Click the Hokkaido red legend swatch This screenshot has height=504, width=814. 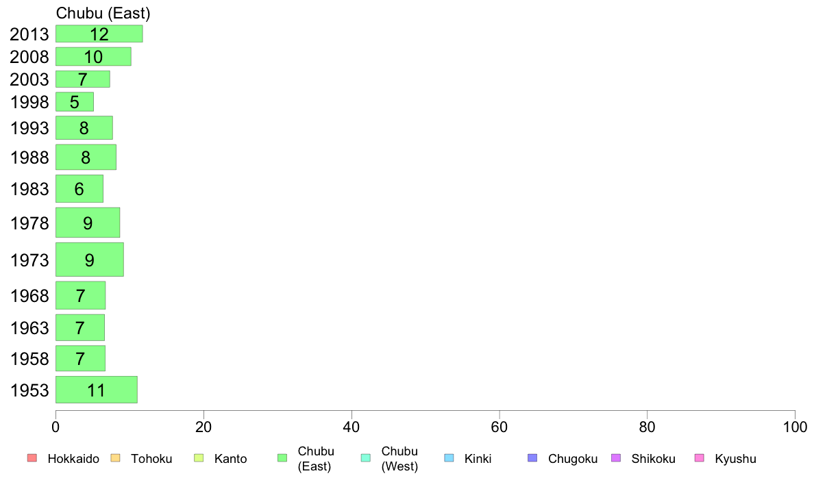point(32,458)
